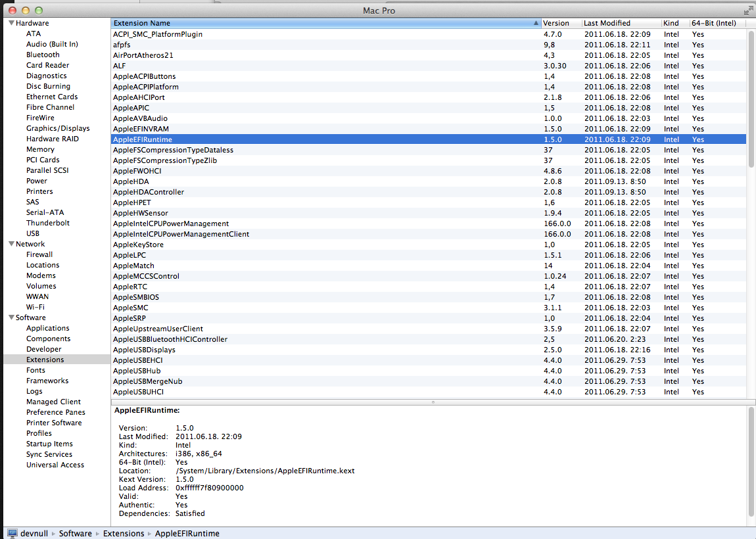
Task: Click the devnull breadcrumb in path bar
Action: coord(34,533)
